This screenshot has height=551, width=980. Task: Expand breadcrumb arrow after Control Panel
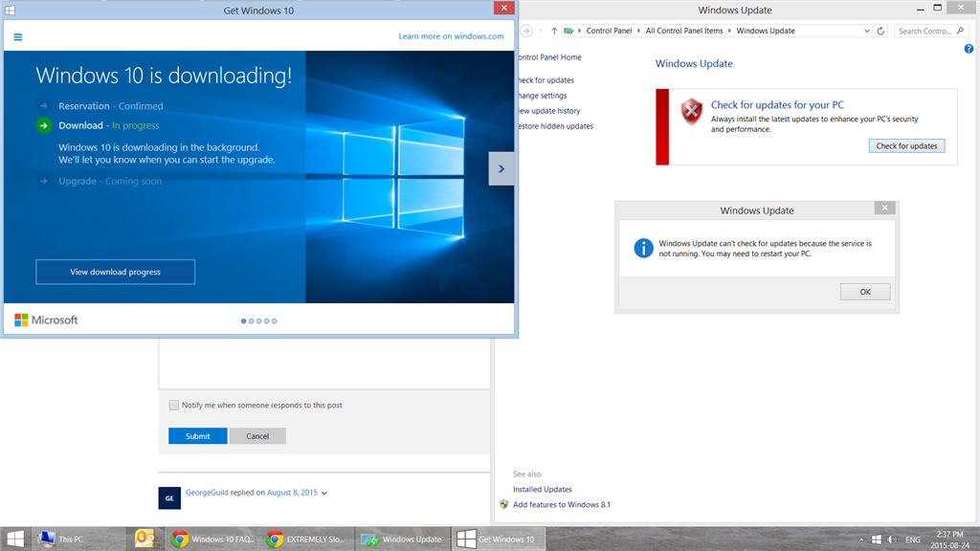pos(638,31)
